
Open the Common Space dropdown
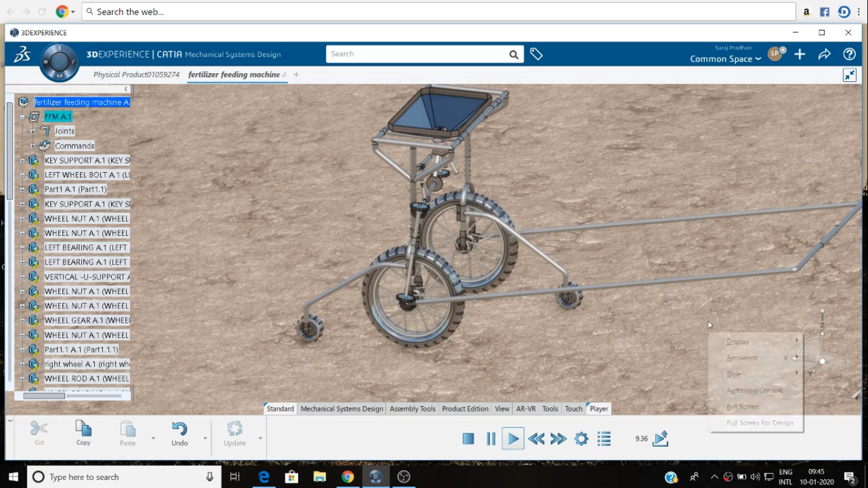(726, 59)
